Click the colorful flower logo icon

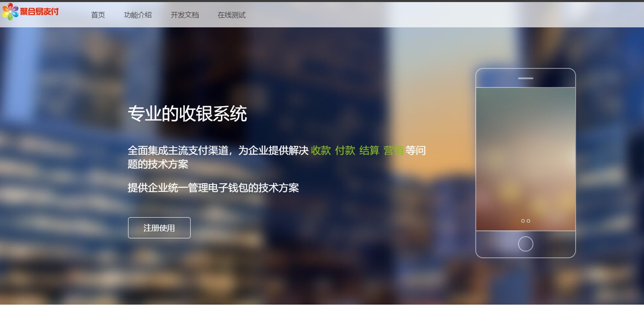point(10,12)
